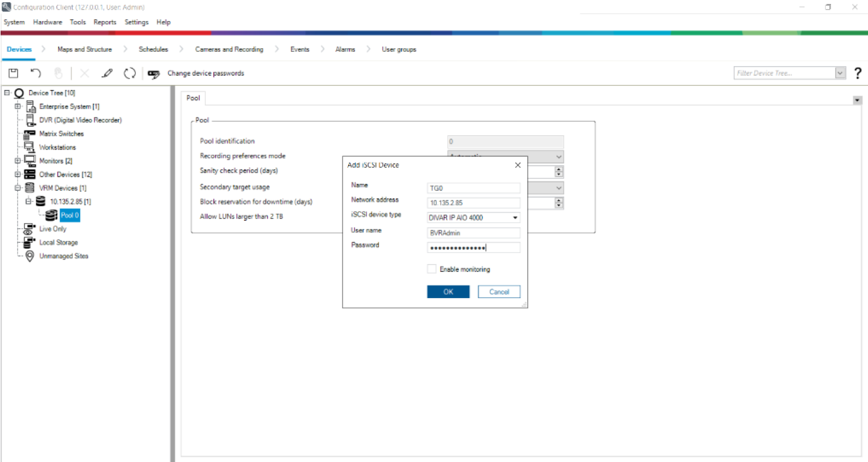
Task: Close the Add iSCSI Device dialog
Action: [518, 165]
